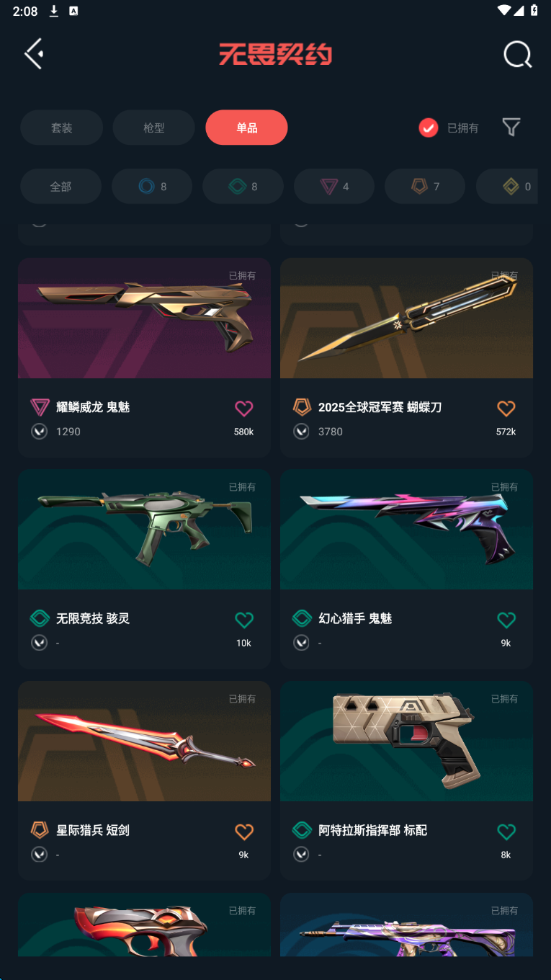
Task: Tap the back arrow icon
Action: [x=34, y=54]
